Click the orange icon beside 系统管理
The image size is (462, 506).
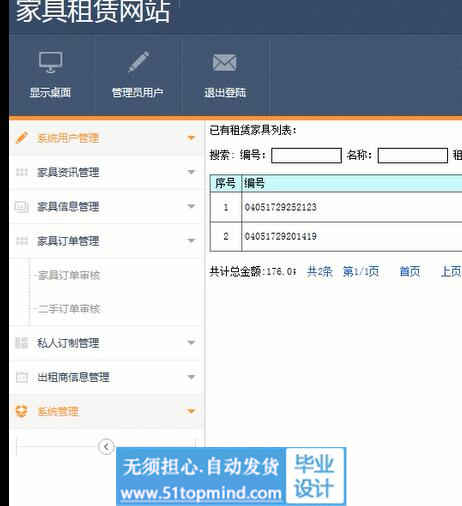(x=22, y=411)
